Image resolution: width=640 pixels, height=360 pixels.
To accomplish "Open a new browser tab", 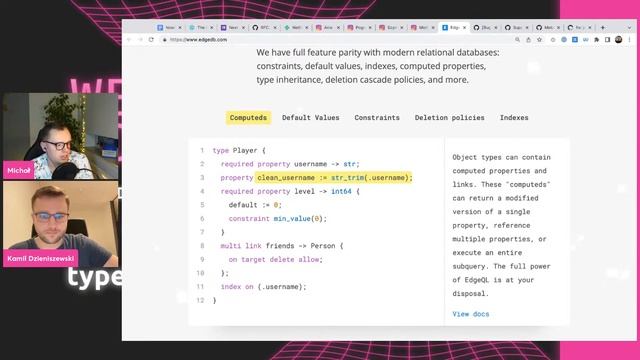I will coord(603,27).
